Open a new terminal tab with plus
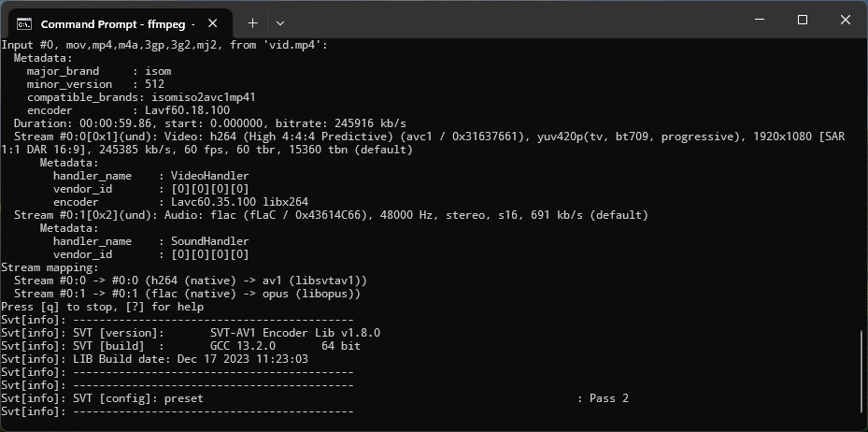868x432 pixels. click(252, 22)
